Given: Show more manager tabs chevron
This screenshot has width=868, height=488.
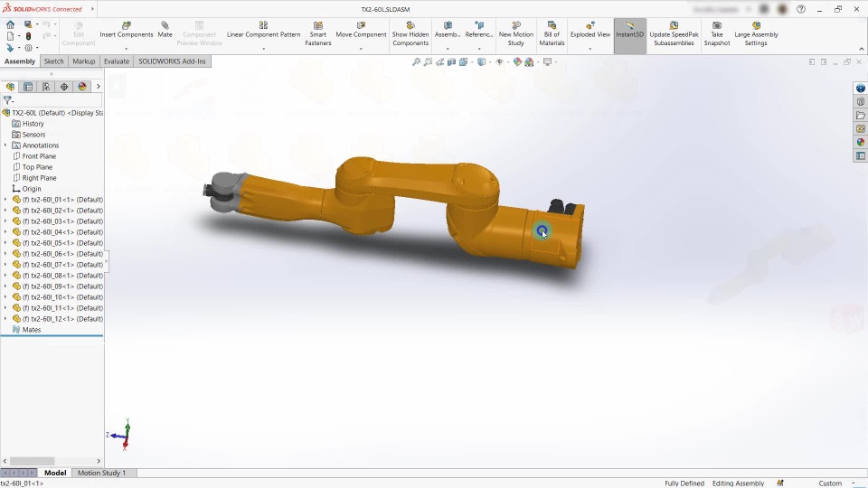Looking at the screenshot, I should tap(98, 87).
